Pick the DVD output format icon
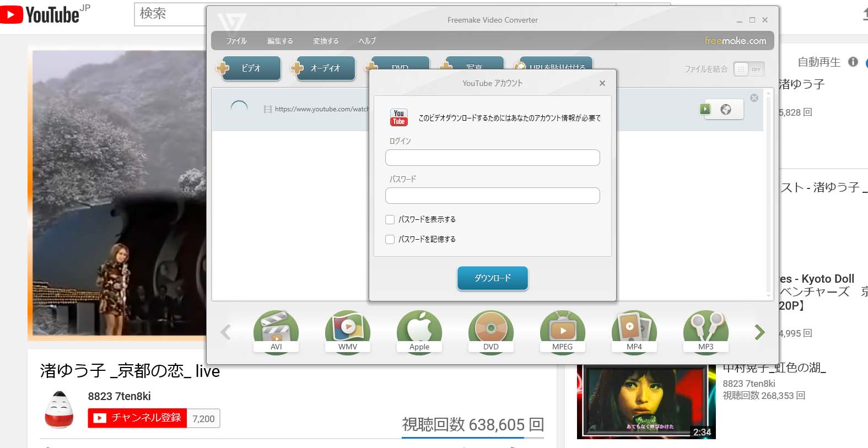The image size is (868, 448). 491,332
